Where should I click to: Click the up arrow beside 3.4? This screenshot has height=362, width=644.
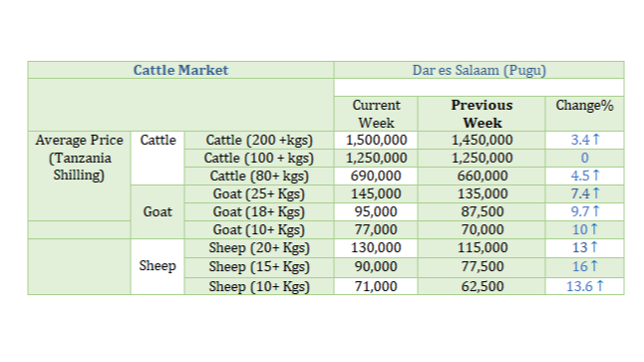[x=596, y=140]
